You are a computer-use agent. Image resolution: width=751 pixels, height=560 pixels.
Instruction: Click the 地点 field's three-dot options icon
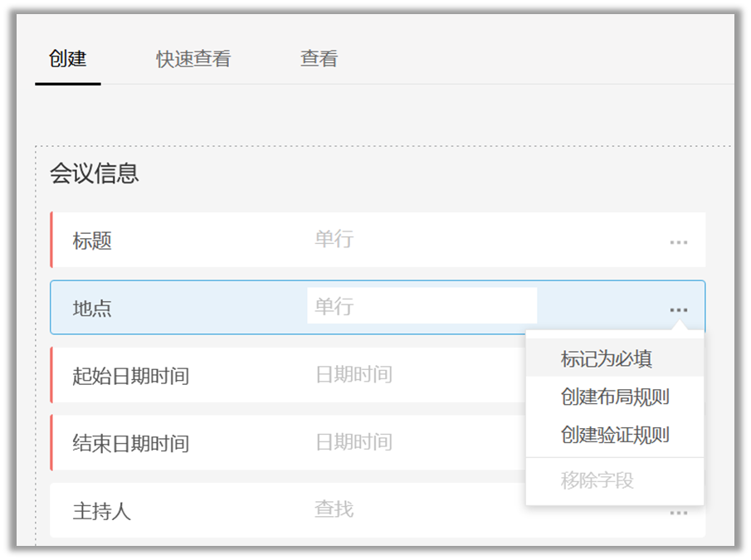678,309
